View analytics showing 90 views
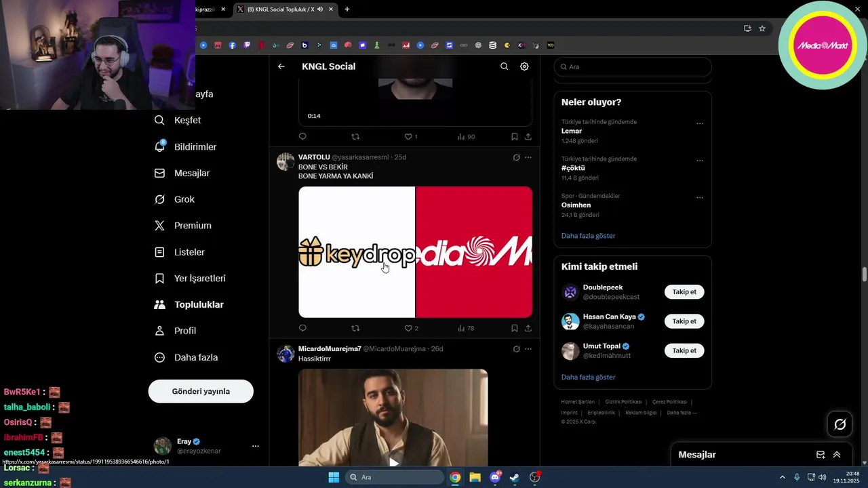Viewport: 868px width, 488px height. (466, 136)
